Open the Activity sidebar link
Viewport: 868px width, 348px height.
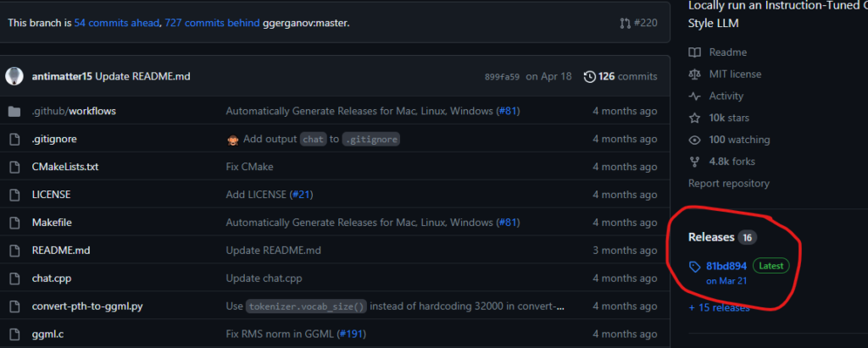[x=726, y=97]
